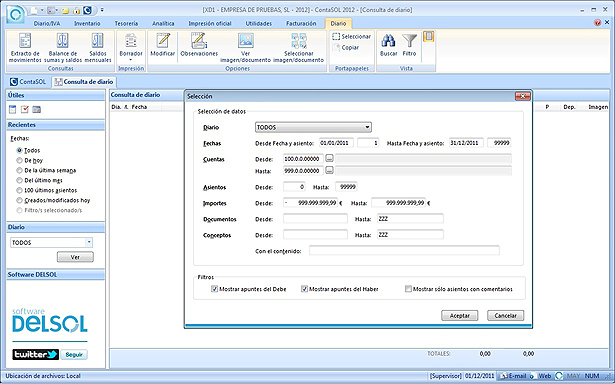Click Con el contenido text field

[404, 251]
